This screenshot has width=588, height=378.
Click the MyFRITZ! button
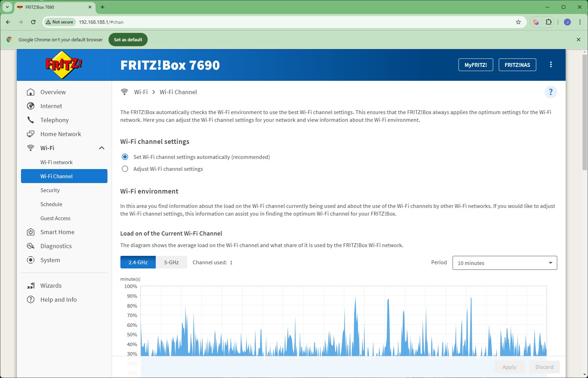[x=476, y=65]
